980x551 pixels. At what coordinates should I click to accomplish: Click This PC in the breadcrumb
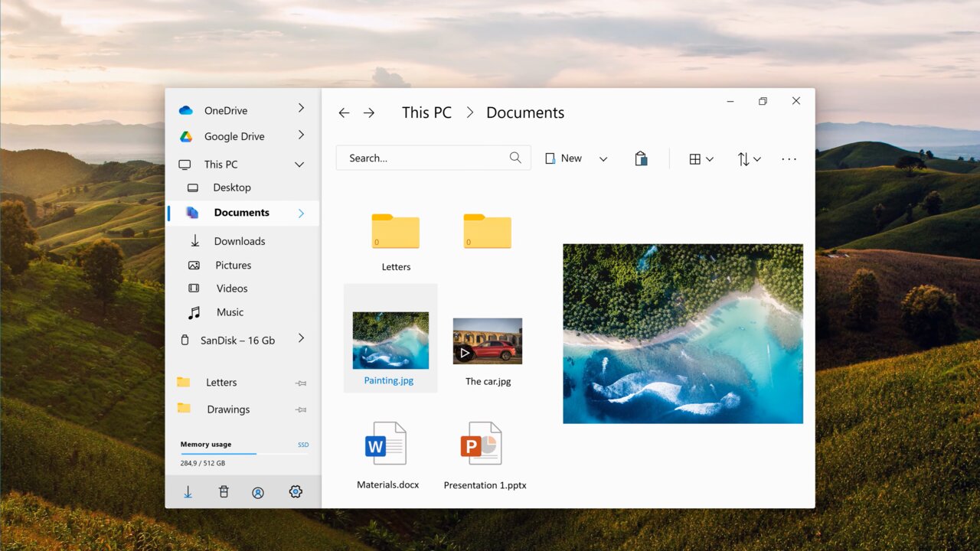point(426,112)
